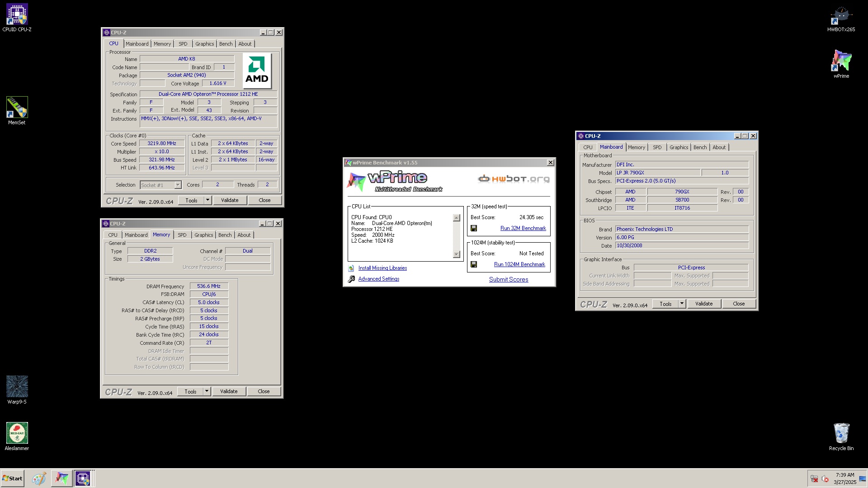This screenshot has height=488, width=868.
Task: Click the Submit Scores link
Action: pyautogui.click(x=509, y=279)
